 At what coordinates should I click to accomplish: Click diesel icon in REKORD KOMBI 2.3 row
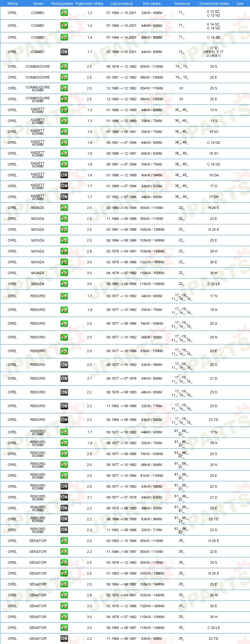coord(64,530)
